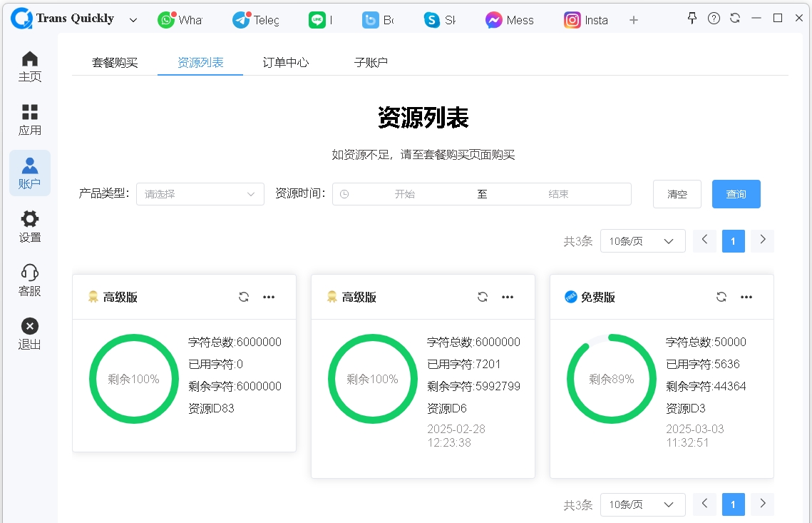Click the blue 查询 search button
Screen dimensions: 812x523
click(x=736, y=194)
